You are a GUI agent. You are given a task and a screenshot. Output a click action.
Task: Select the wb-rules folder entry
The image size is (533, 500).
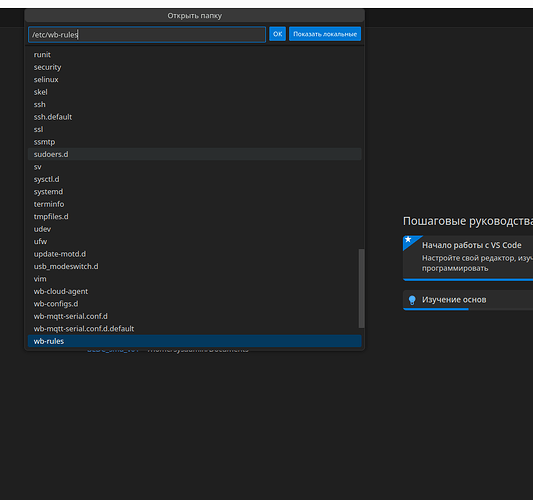click(x=194, y=341)
